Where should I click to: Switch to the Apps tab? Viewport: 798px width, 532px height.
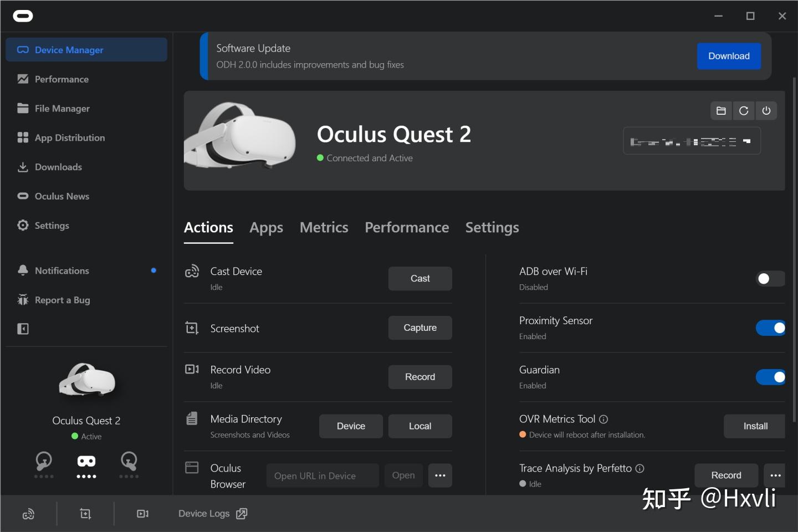266,227
